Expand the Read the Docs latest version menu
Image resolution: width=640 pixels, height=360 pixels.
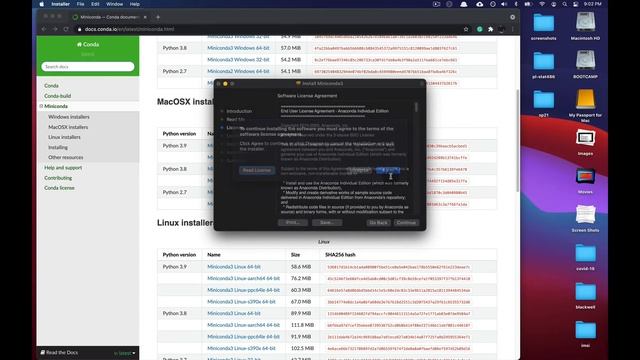coord(124,353)
